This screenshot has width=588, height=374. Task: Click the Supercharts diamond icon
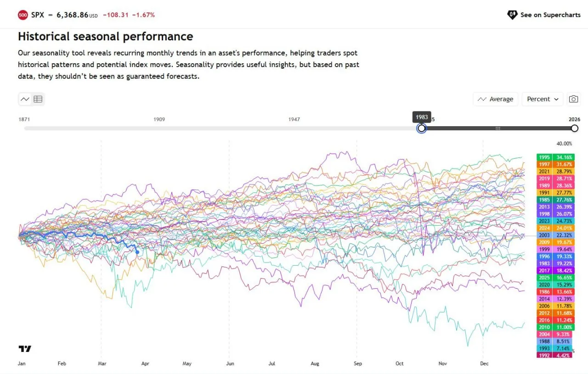click(512, 14)
